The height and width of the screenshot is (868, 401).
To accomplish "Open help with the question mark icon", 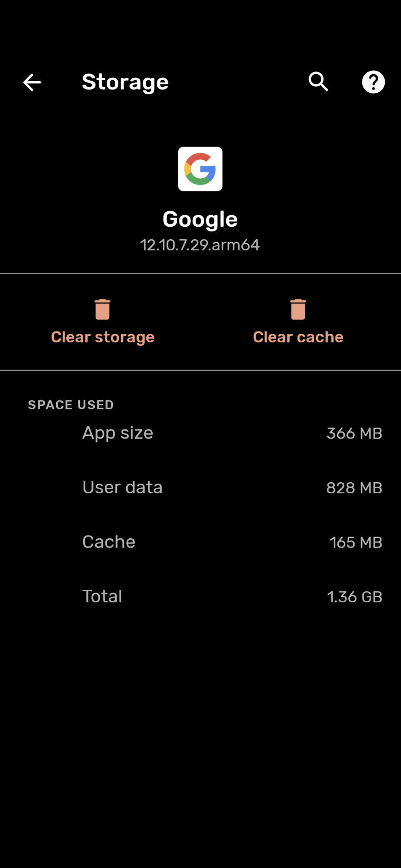I will pyautogui.click(x=373, y=83).
